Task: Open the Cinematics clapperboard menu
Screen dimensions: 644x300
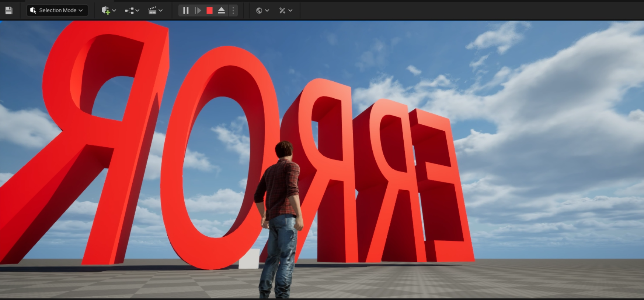Action: (155, 10)
